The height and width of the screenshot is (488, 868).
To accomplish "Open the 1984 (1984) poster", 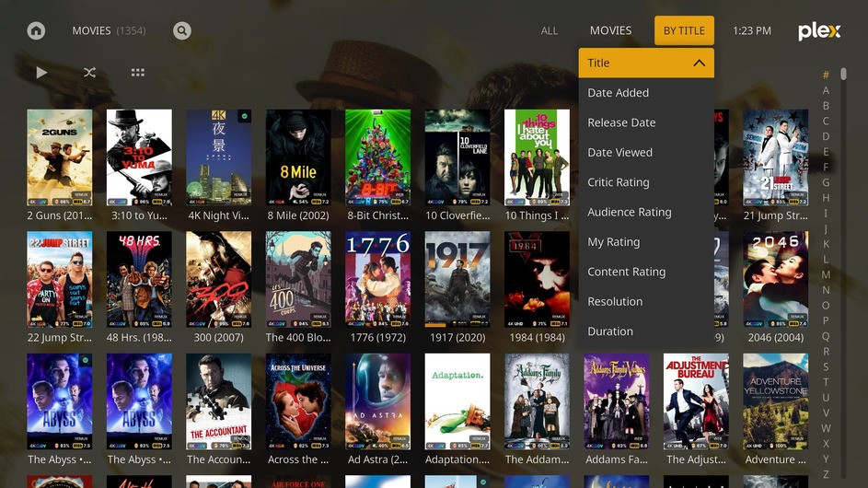I will (537, 279).
